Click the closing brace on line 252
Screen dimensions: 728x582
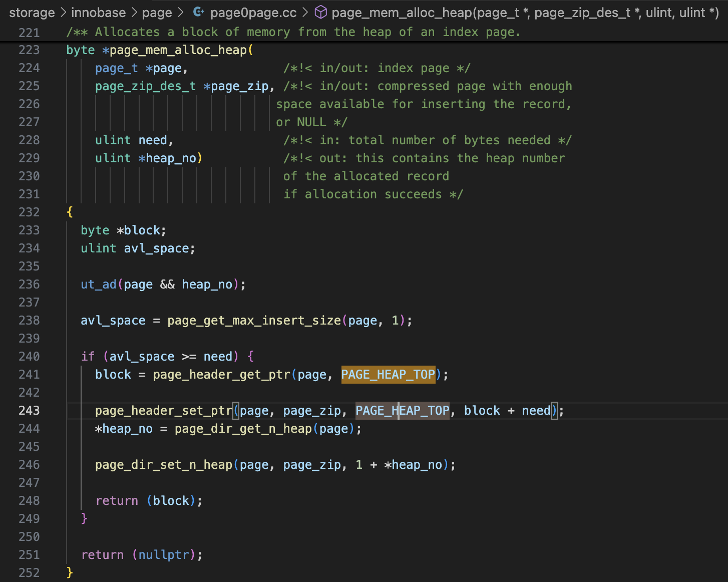click(x=70, y=573)
